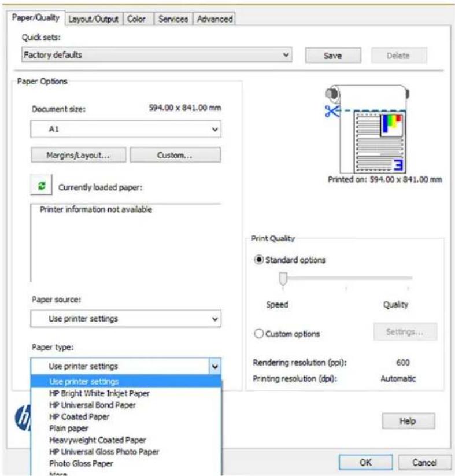Switch to the Paper/Quality tab
This screenshot has height=476, width=455.
click(x=35, y=17)
